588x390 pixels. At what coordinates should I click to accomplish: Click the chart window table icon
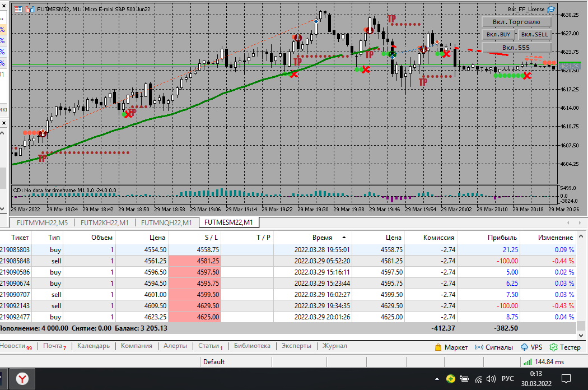point(18,10)
